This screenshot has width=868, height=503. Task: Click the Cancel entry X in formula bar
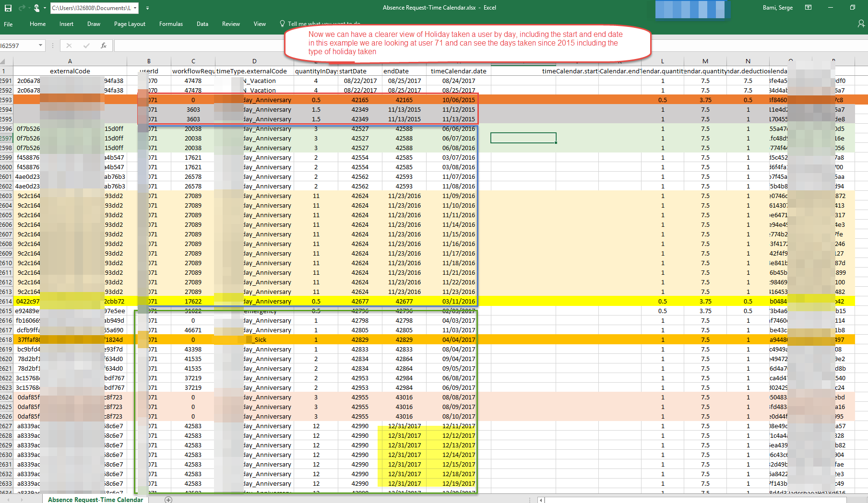[69, 46]
